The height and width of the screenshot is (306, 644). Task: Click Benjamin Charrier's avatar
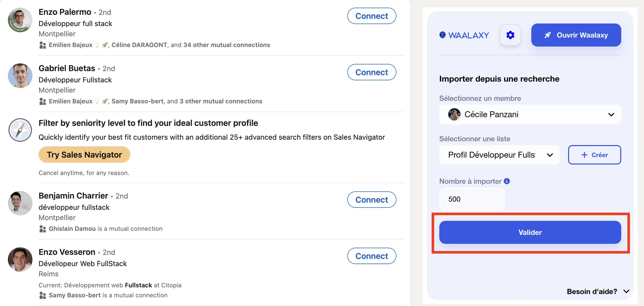20,203
